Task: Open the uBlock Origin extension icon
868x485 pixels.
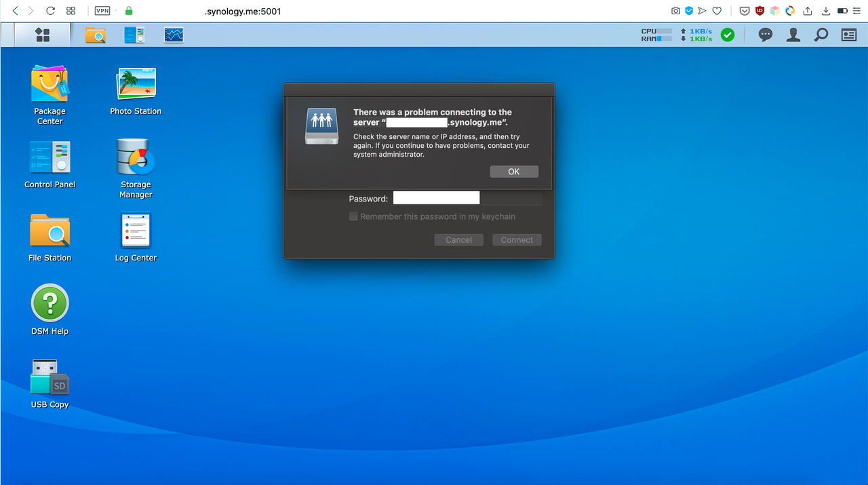Action: click(x=760, y=11)
